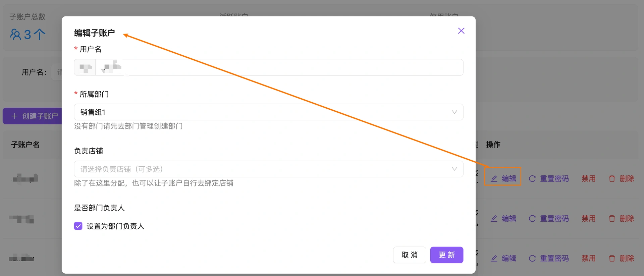644x276 pixels.
Task: Click the 负责店铺 field label
Action: pyautogui.click(x=89, y=151)
